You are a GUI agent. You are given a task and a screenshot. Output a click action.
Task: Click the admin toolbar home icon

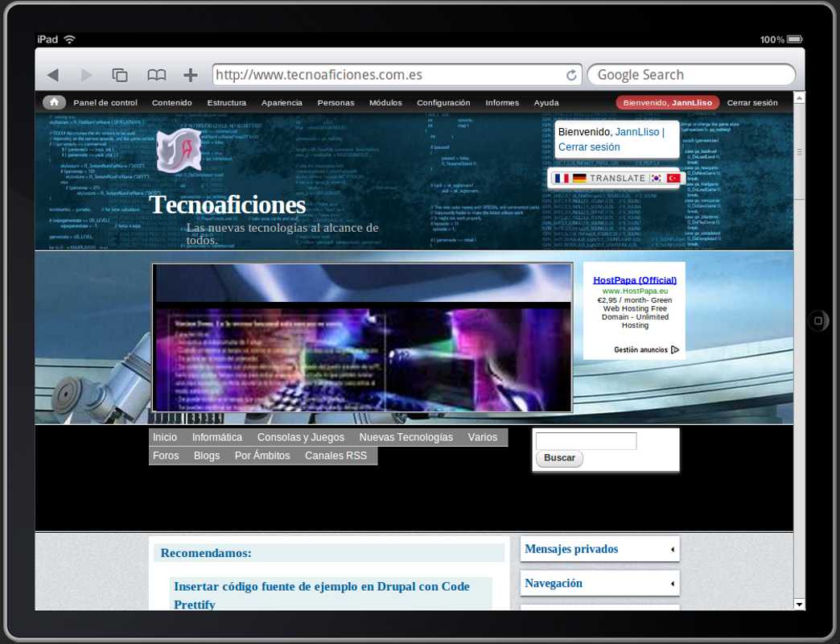point(54,102)
